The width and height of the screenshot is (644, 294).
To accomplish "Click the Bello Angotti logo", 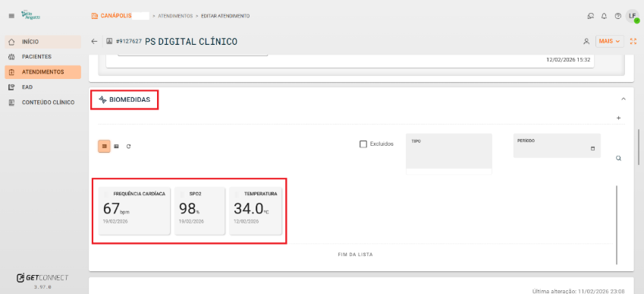I will pos(31,16).
